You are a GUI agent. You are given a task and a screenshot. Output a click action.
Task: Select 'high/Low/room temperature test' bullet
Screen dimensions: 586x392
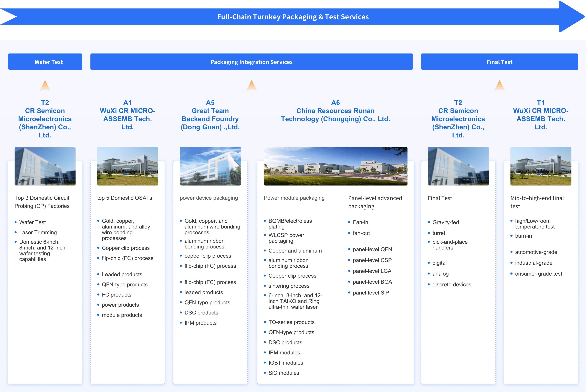[x=535, y=224]
